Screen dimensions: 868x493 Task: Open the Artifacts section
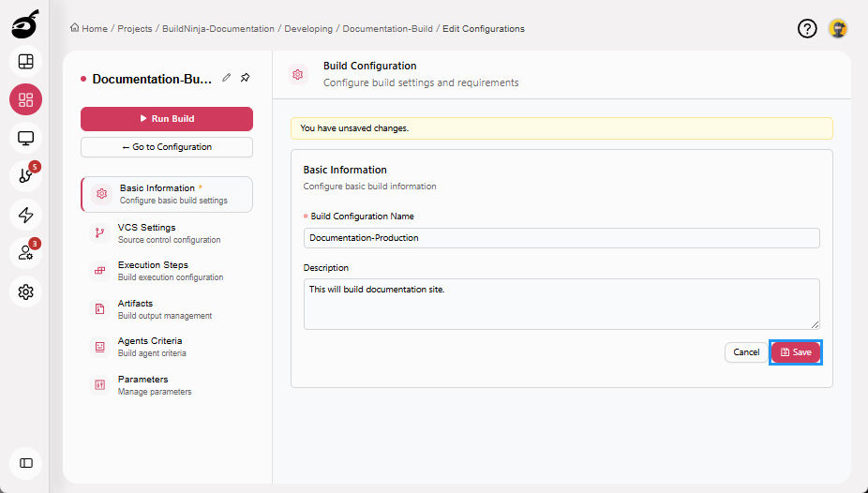click(x=167, y=308)
